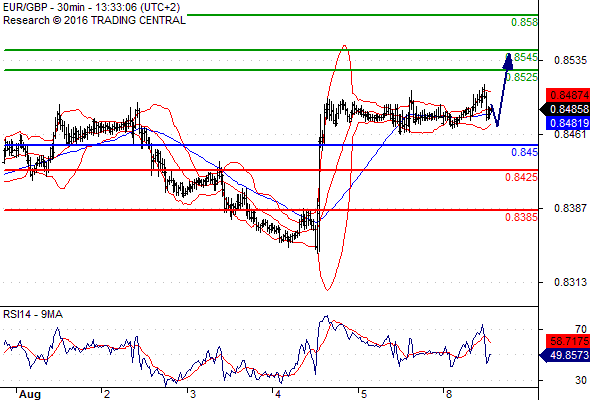Click the Aug date axis label
590x400 pixels.
pyautogui.click(x=30, y=394)
